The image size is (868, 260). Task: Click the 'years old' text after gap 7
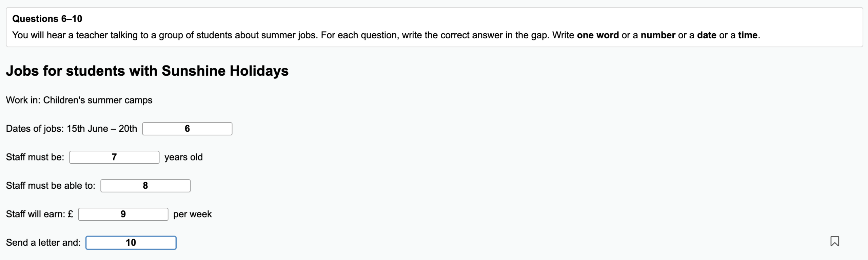pos(183,157)
